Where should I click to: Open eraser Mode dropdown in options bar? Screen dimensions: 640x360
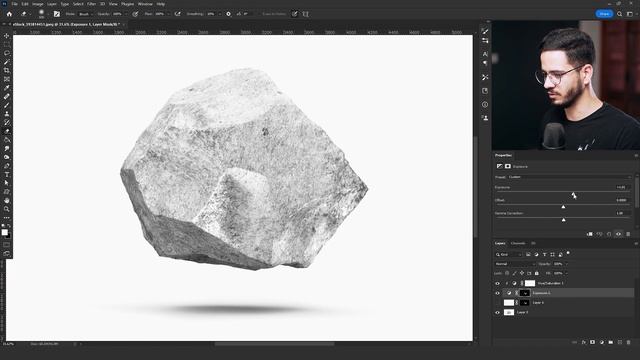(85, 14)
